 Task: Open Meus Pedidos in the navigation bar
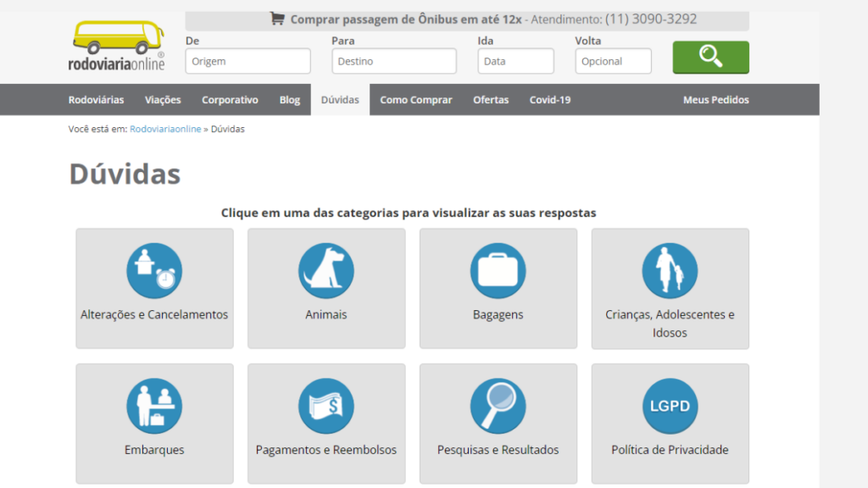(x=715, y=99)
